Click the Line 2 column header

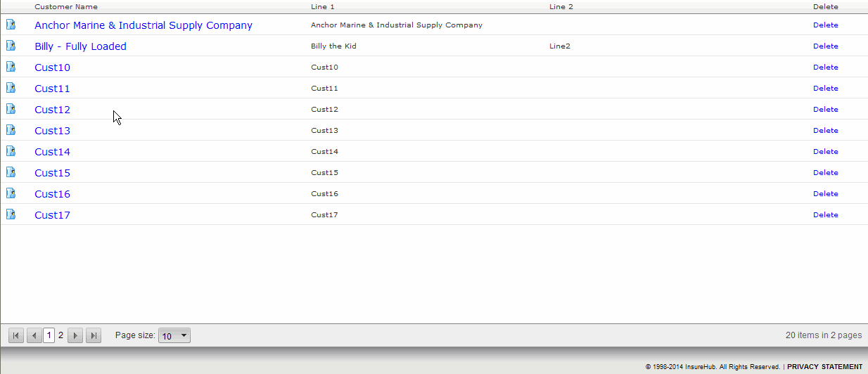[561, 7]
